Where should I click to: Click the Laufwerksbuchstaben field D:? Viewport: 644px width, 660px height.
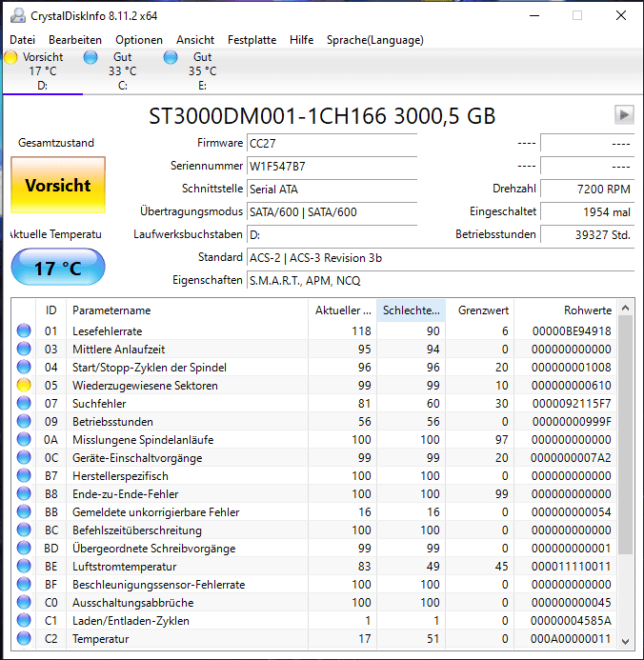(x=332, y=234)
